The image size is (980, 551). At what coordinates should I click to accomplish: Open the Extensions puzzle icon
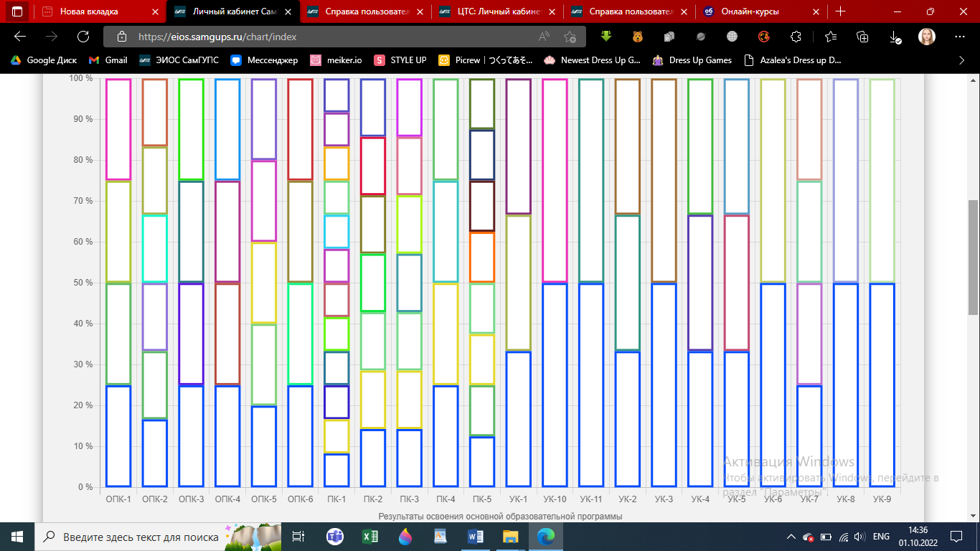tap(796, 37)
